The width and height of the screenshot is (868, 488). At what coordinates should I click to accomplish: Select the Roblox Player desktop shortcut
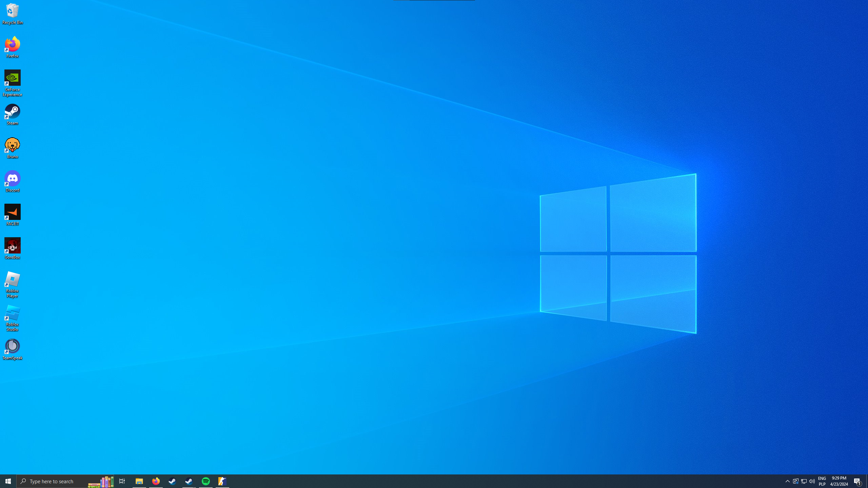[x=13, y=284]
